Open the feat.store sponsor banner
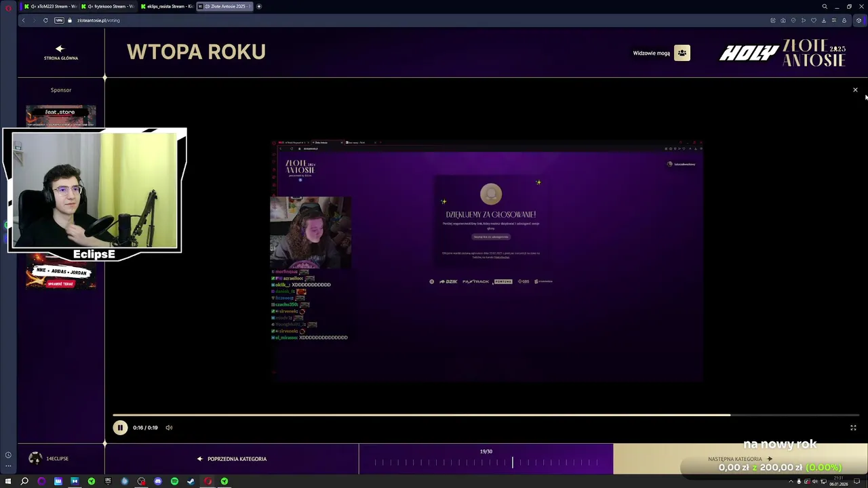The width and height of the screenshot is (868, 488). (x=61, y=115)
